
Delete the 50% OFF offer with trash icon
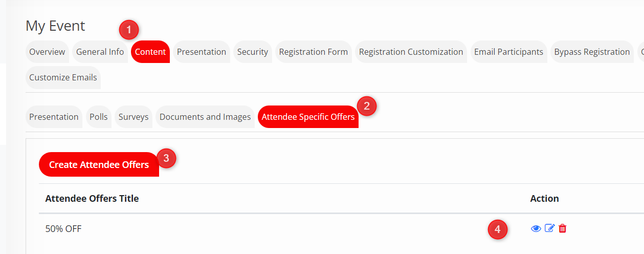pyautogui.click(x=563, y=228)
